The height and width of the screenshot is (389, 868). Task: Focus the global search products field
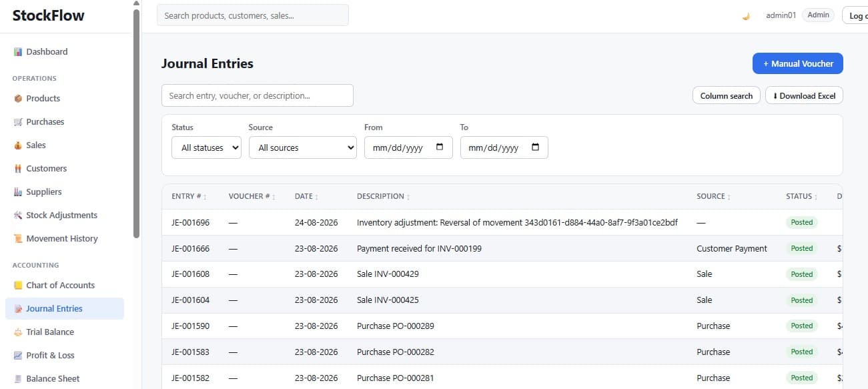pyautogui.click(x=253, y=15)
